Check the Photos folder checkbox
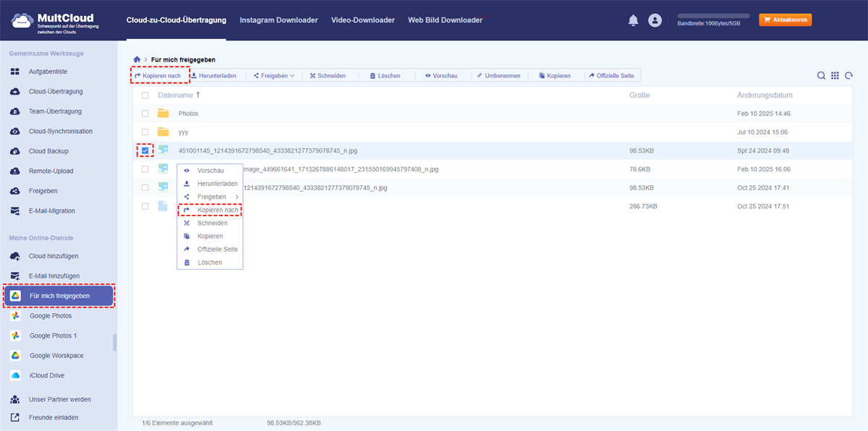This screenshot has height=431, width=868. pos(145,114)
